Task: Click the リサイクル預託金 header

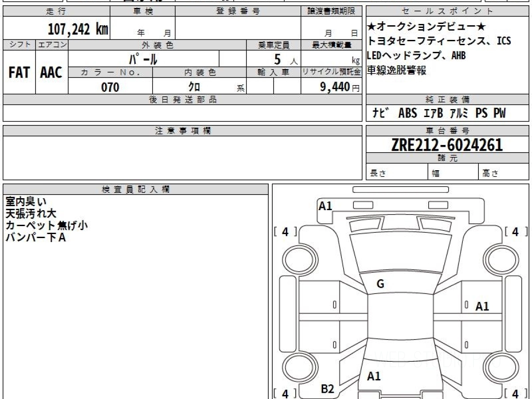Action: [331, 73]
